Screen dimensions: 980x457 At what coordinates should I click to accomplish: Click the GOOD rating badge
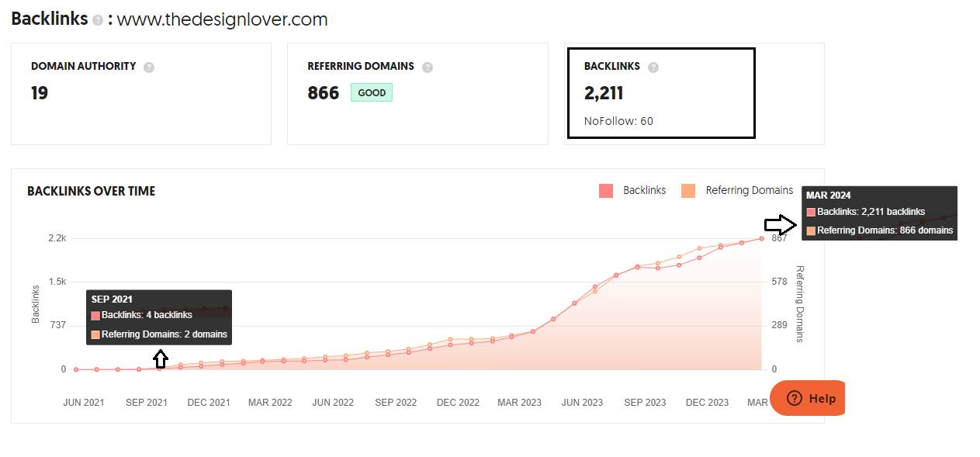click(x=372, y=93)
